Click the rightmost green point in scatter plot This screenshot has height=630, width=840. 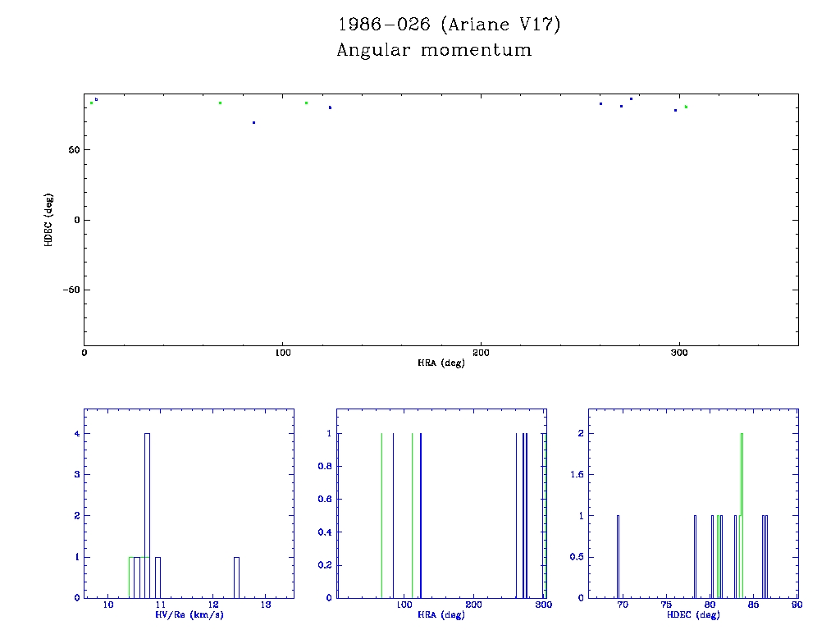[x=686, y=107]
